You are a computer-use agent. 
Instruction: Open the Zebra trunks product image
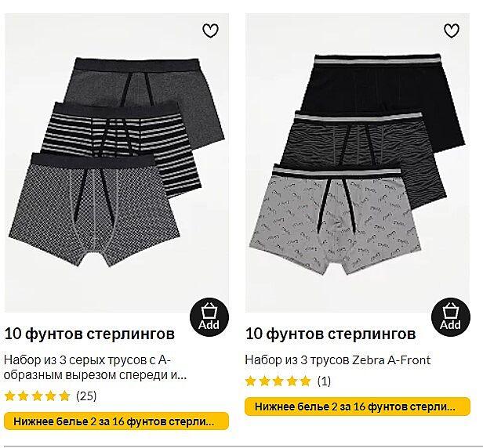(358, 163)
